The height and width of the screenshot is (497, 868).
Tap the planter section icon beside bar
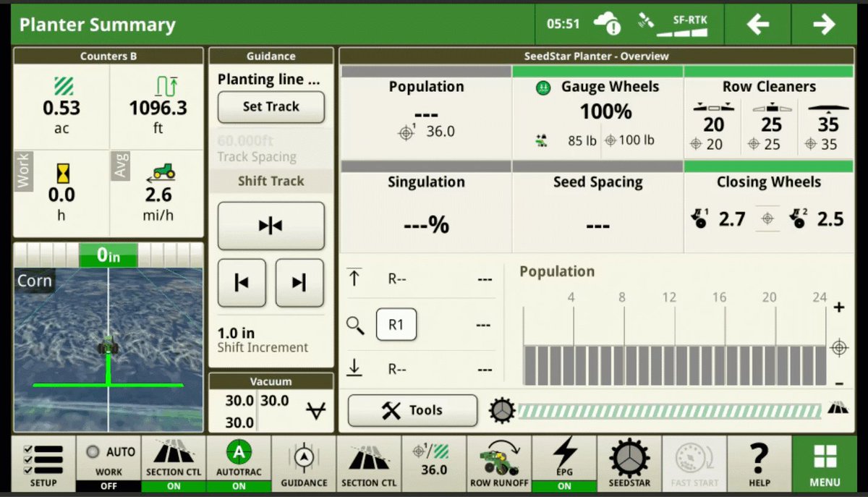pyautogui.click(x=838, y=407)
